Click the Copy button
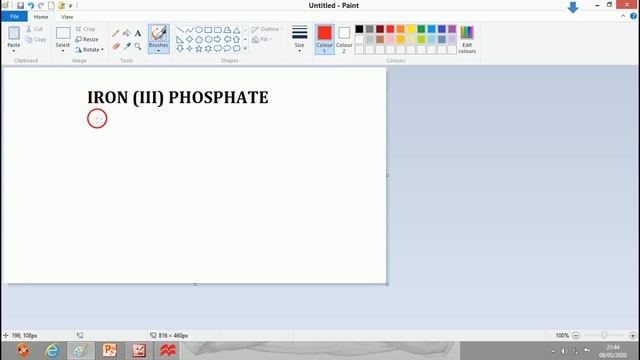The height and width of the screenshot is (360, 640). point(36,40)
